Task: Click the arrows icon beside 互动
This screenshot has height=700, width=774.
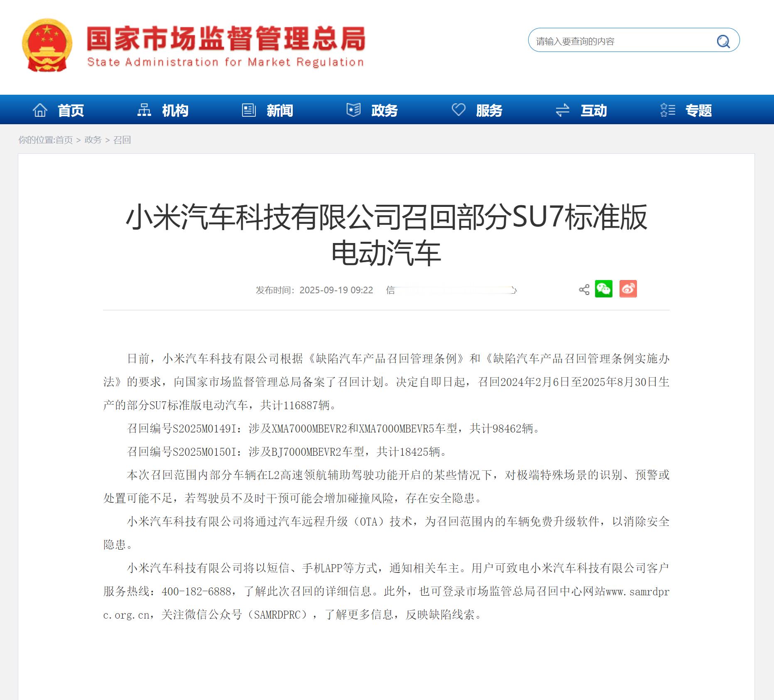Action: click(563, 110)
